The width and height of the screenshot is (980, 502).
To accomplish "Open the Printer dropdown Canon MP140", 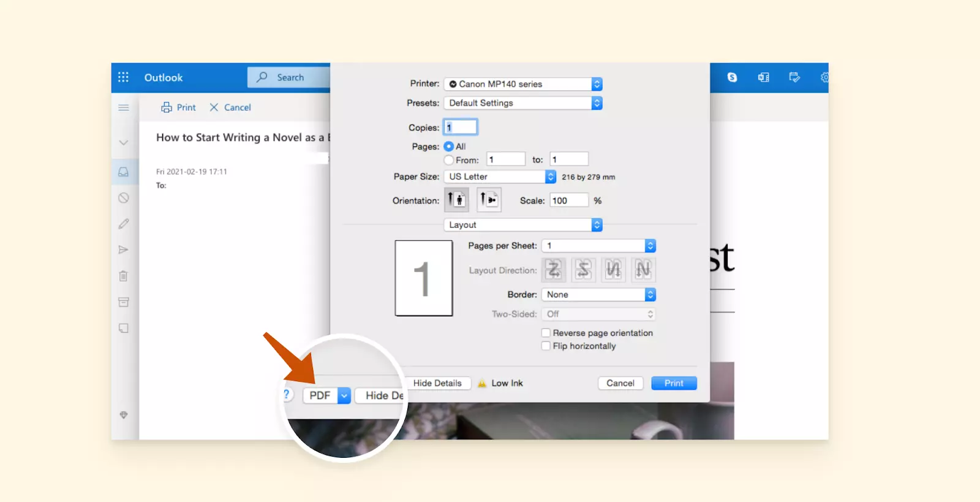I will pos(523,84).
